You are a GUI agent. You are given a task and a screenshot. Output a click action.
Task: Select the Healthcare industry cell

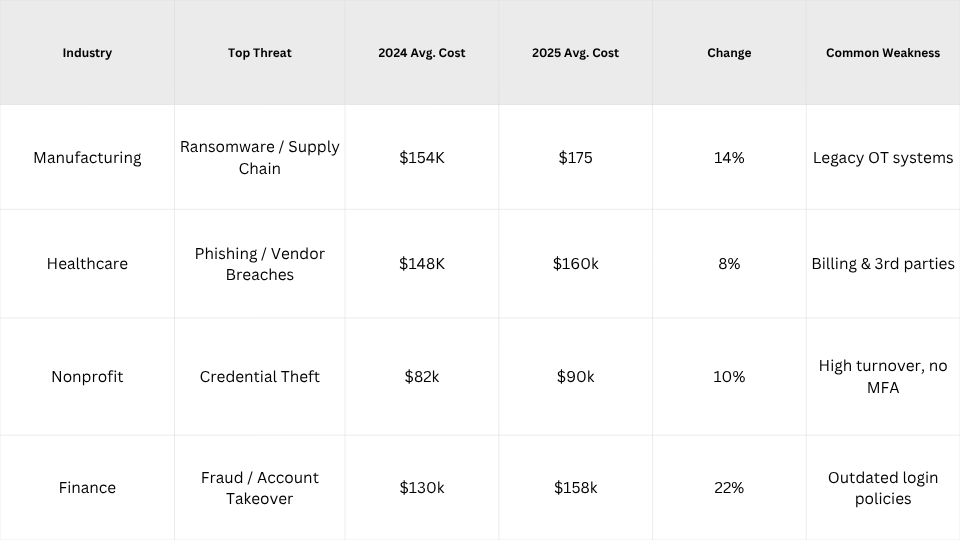[87, 264]
